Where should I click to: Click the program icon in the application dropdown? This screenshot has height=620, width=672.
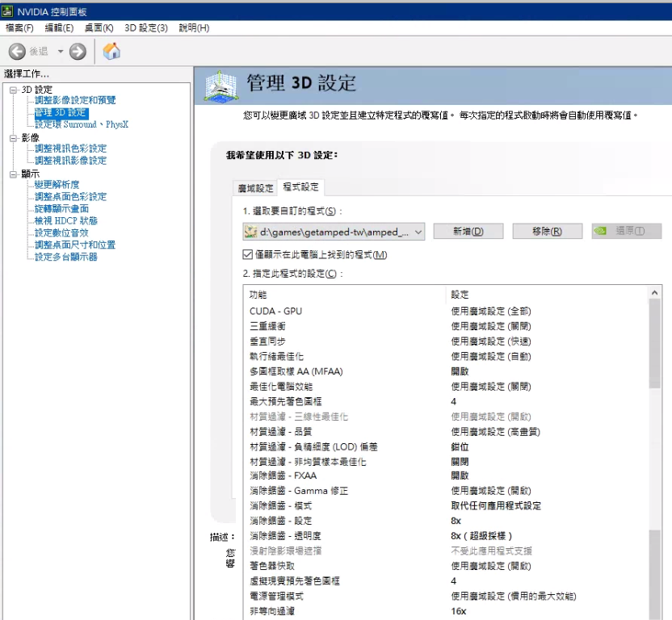click(x=250, y=232)
